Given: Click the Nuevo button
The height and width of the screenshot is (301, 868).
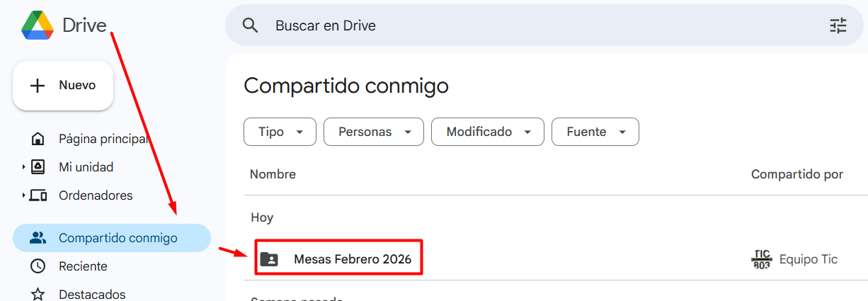Looking at the screenshot, I should click(x=63, y=86).
